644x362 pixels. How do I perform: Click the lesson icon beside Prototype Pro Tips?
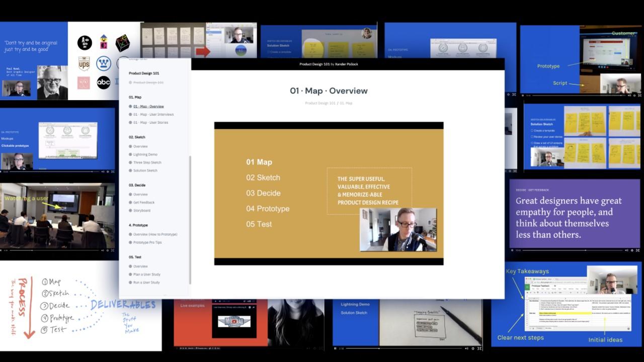130,242
